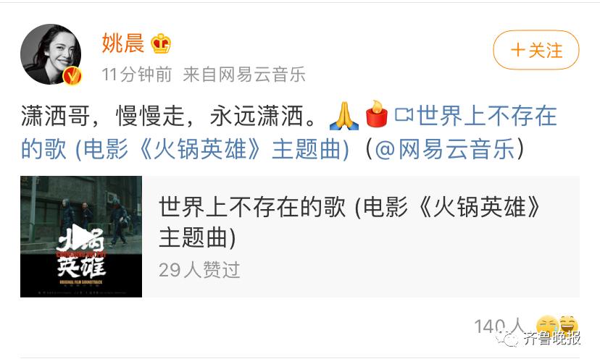Open 姚晨's profile avatar photo
The height and width of the screenshot is (364, 600).
point(51,54)
